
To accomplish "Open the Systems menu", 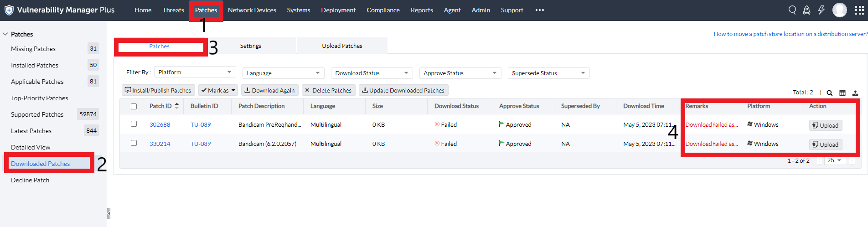I will 299,10.
